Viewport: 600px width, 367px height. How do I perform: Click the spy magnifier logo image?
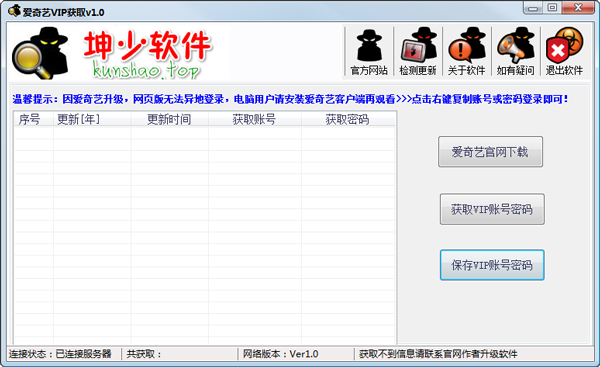coord(41,53)
